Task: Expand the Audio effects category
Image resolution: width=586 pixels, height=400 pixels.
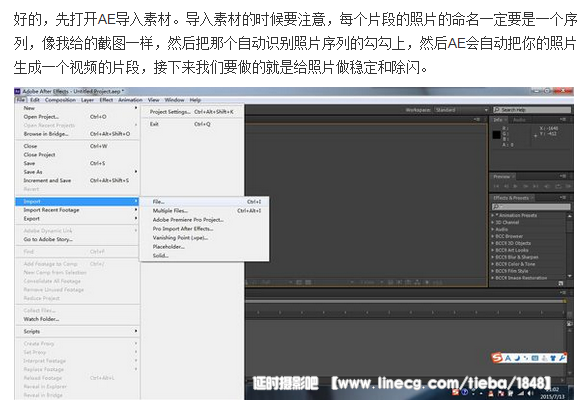Action: (493, 229)
